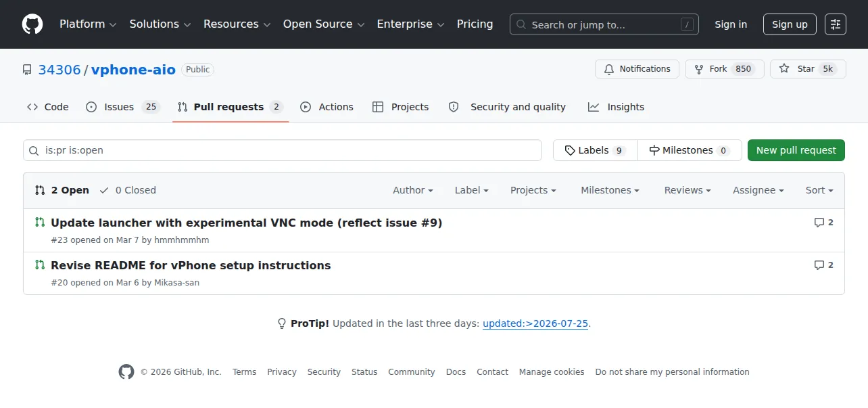Click the repository icon beside 34306
The height and width of the screenshot is (408, 868).
click(x=27, y=70)
